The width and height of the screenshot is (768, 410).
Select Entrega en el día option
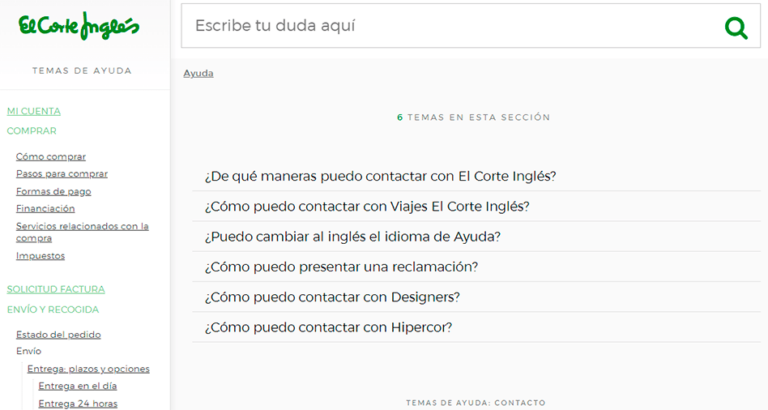pyautogui.click(x=78, y=386)
